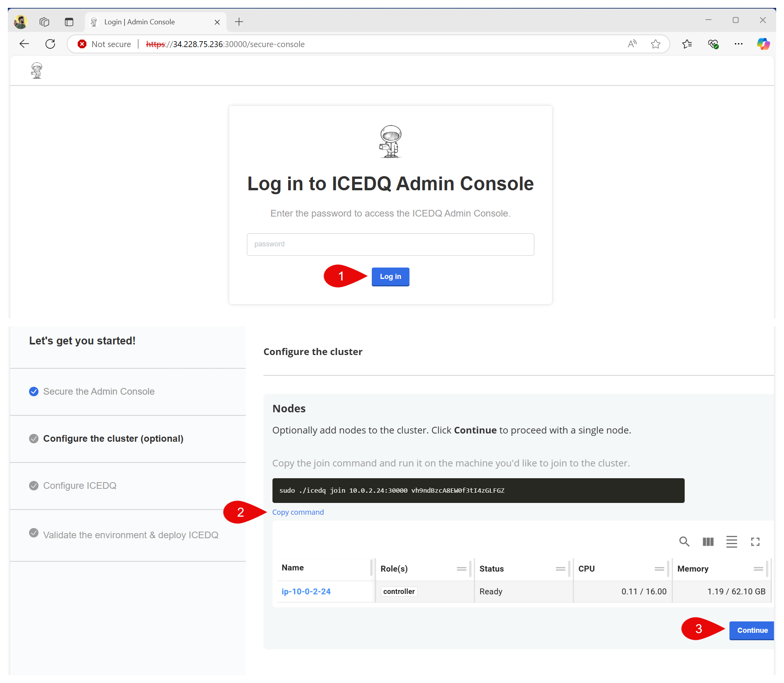The width and height of the screenshot is (784, 683).
Task: Reload the page with refresh icon
Action: 50,44
